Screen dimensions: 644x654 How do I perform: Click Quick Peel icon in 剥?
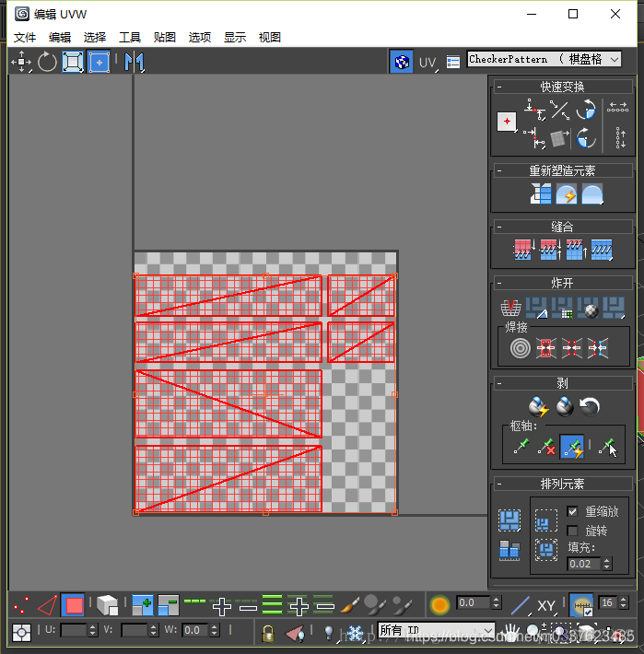coord(538,406)
